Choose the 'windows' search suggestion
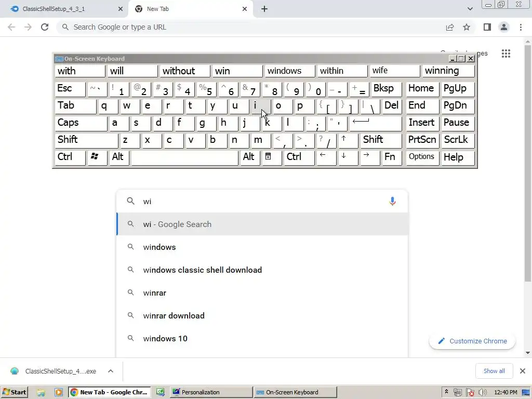Viewport: 532px width, 399px height. (262, 247)
